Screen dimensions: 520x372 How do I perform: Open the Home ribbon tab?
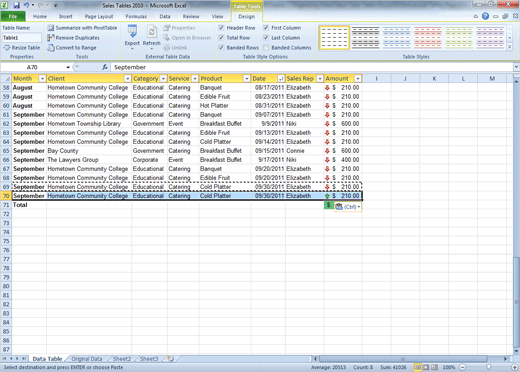pos(40,16)
